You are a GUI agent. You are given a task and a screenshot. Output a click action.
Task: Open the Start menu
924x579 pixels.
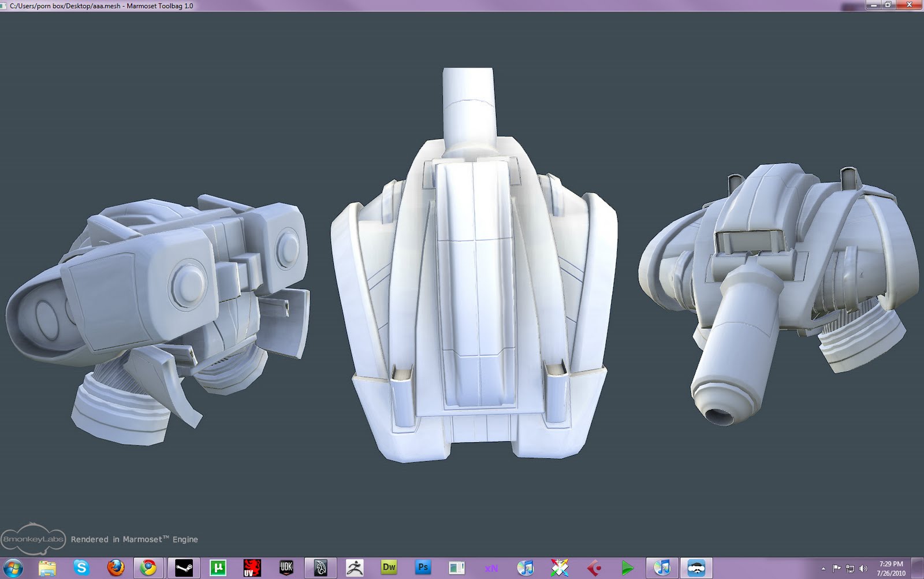(13, 568)
